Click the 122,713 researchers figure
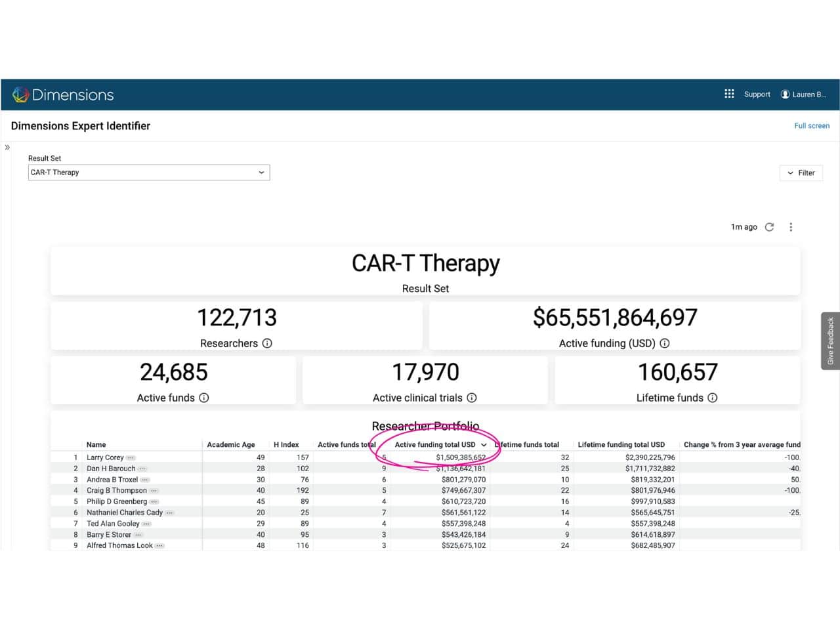Screen dimensions: 840x630 tap(237, 318)
